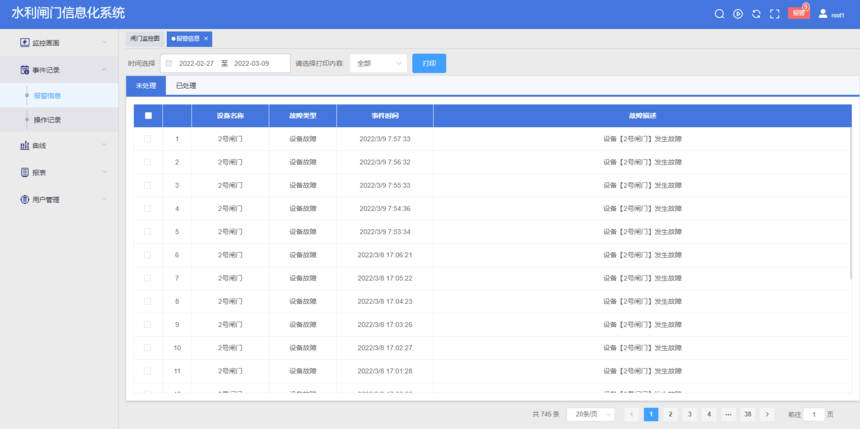
Task: Set start date field 2022-02-27
Action: (196, 63)
